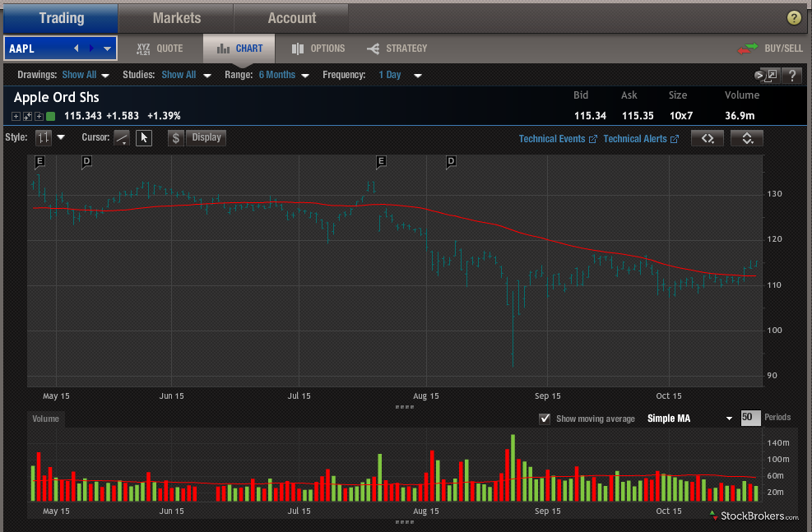812x532 pixels.
Task: Click the resize grip below the price chart
Action: click(405, 407)
